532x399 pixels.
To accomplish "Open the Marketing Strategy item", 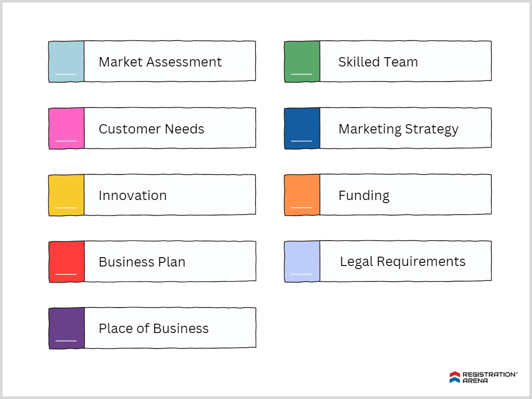I will pyautogui.click(x=398, y=129).
